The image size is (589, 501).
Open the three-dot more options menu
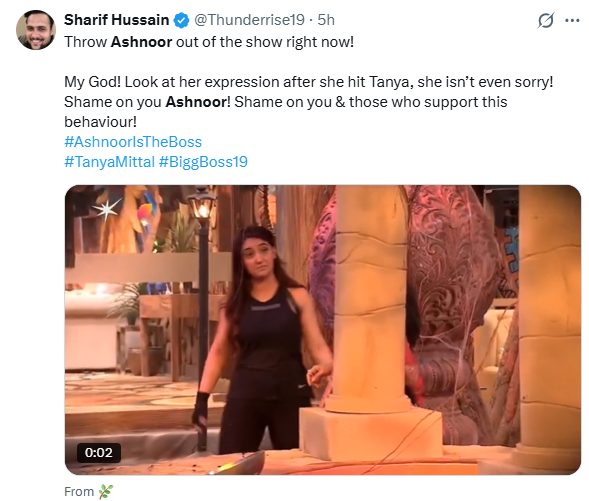coord(572,21)
